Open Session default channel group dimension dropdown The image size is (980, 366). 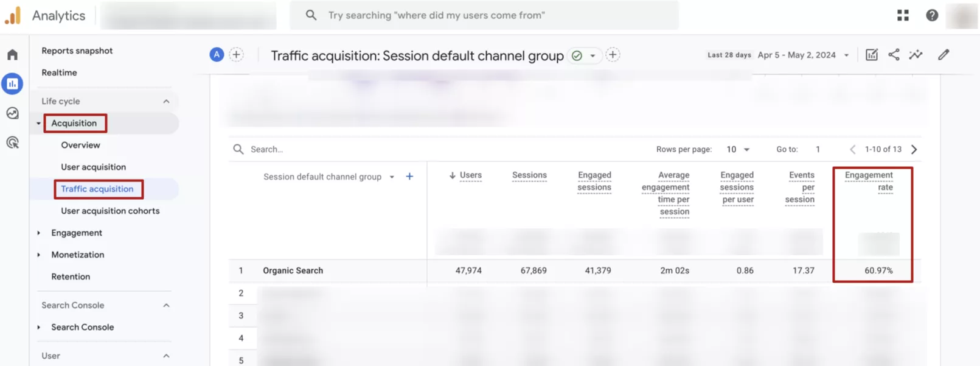tap(392, 177)
